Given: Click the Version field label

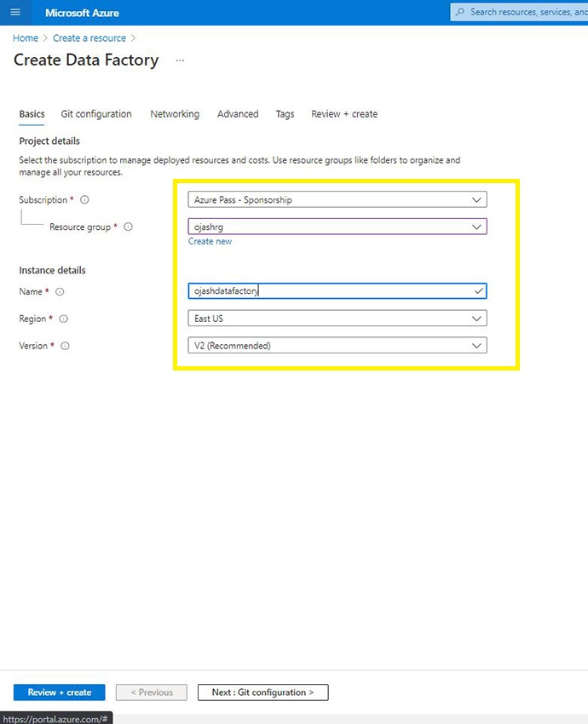Looking at the screenshot, I should click(x=33, y=346).
